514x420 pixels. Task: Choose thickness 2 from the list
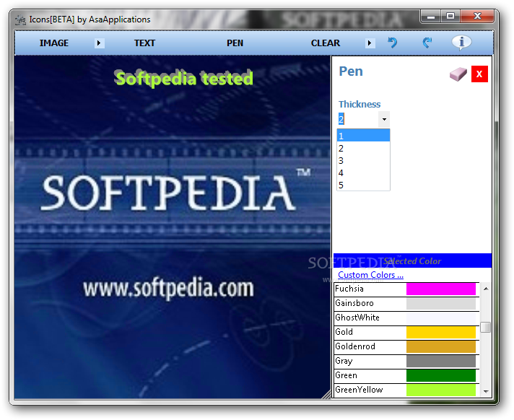[363, 148]
